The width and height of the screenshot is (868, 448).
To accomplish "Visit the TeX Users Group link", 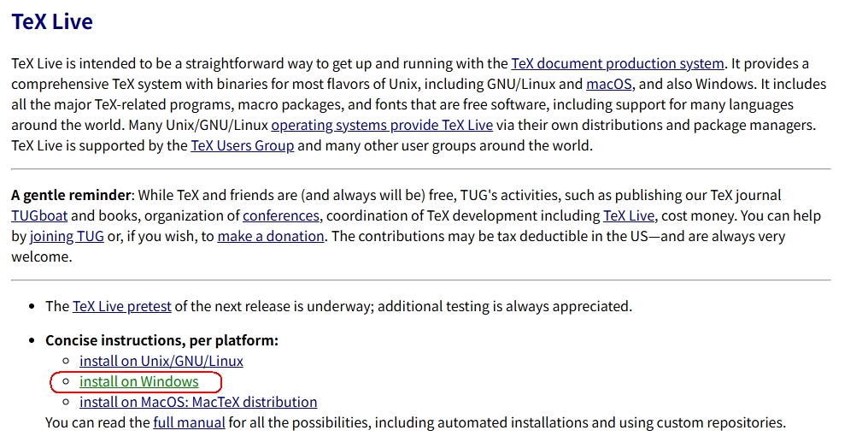I will [x=242, y=146].
